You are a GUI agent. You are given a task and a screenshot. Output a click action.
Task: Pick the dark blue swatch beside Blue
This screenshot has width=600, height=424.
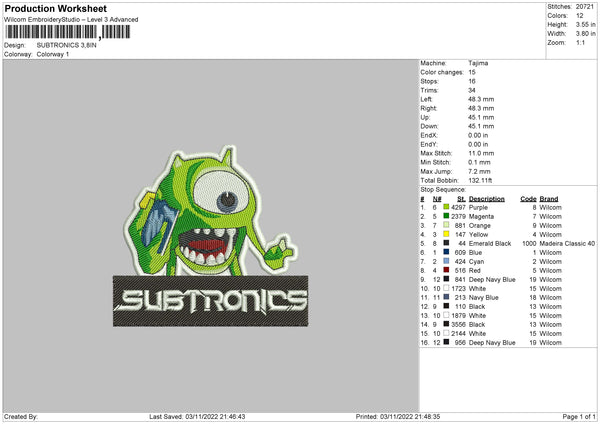(x=446, y=252)
